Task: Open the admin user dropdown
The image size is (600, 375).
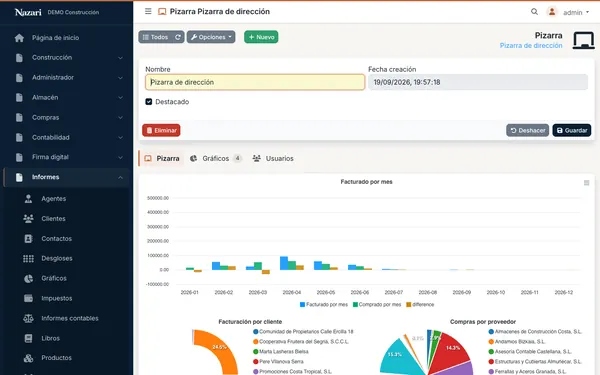Action: 576,13
